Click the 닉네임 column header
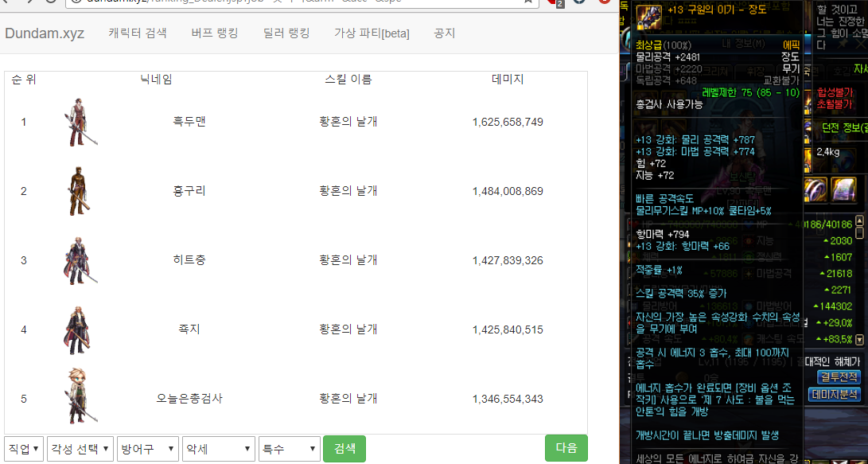The image size is (868, 464). pos(156,80)
